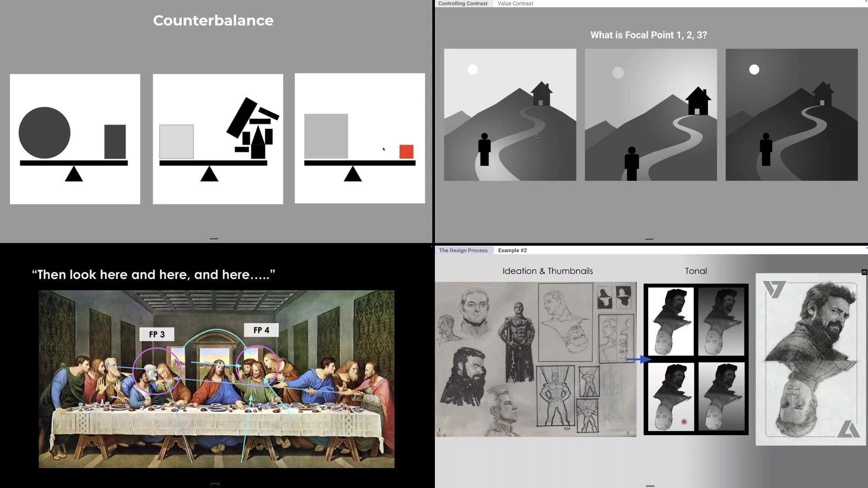
Task: Switch to the Value Contrast tab
Action: [x=515, y=4]
